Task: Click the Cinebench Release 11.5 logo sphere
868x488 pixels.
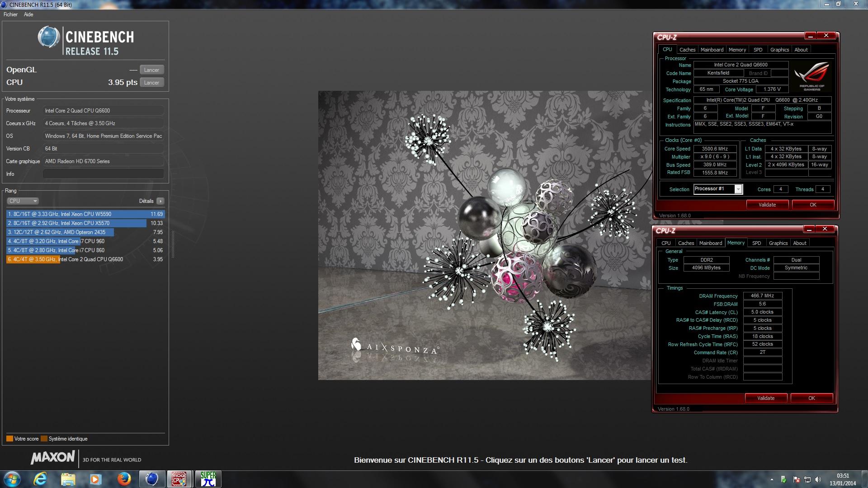Action: (48, 37)
